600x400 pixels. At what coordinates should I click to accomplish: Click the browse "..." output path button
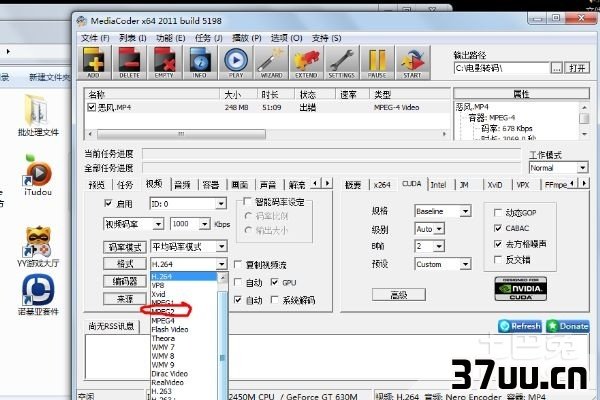(x=556, y=68)
